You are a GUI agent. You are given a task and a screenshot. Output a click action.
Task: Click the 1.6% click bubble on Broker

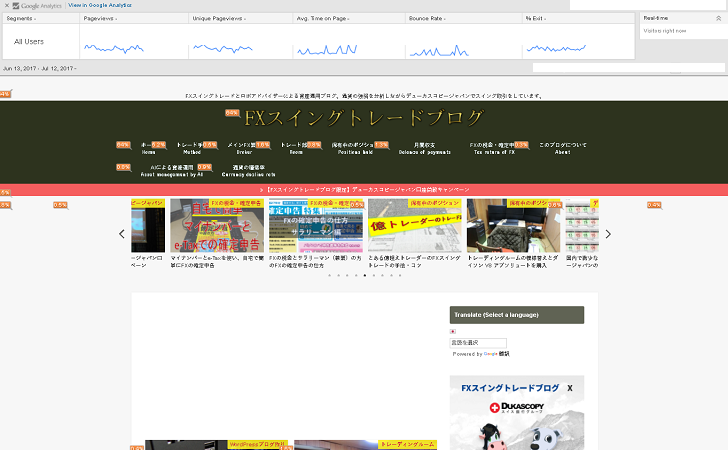263,144
